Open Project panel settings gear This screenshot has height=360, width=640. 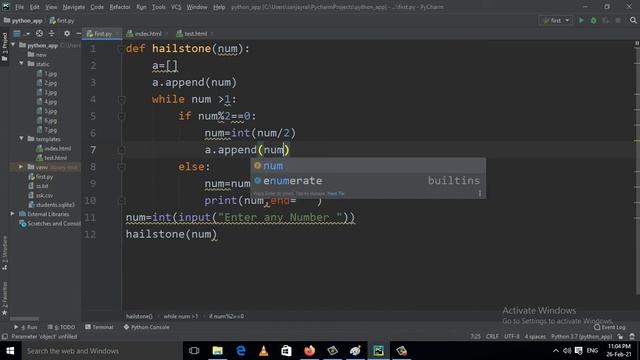[67, 33]
